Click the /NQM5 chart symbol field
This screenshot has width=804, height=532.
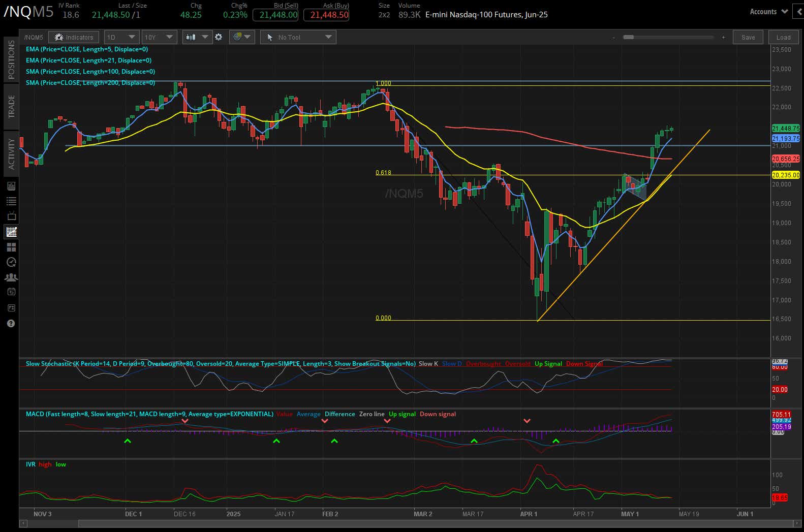(34, 37)
